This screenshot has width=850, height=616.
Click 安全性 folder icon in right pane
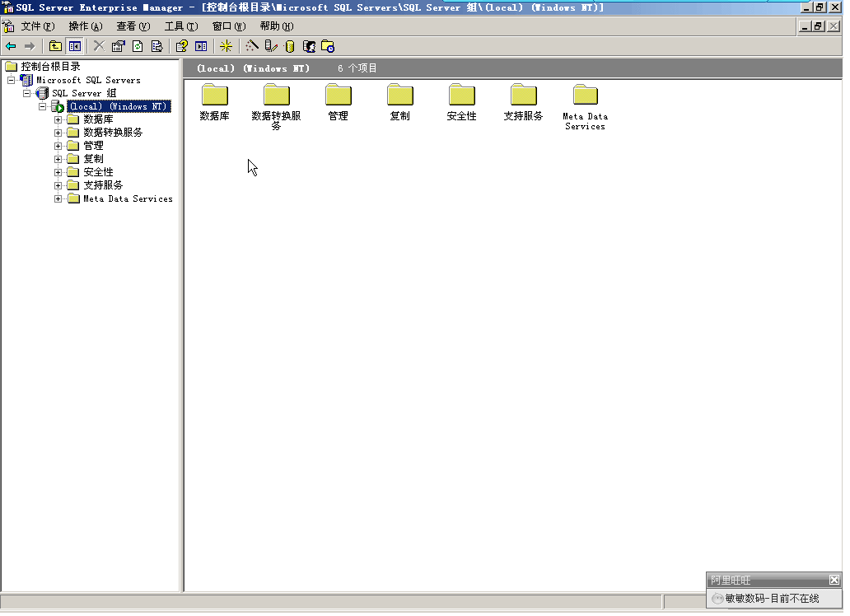462,95
